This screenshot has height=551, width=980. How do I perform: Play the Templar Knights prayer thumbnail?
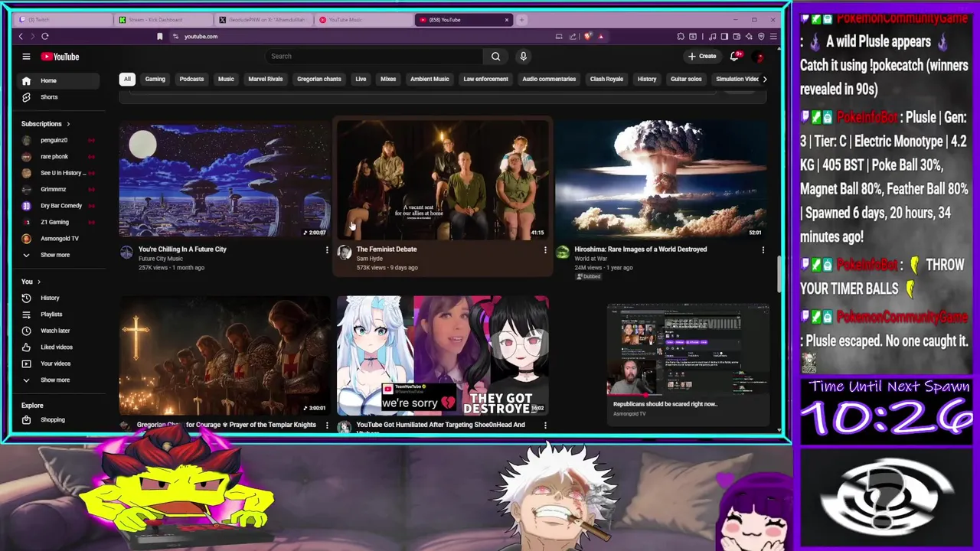224,355
